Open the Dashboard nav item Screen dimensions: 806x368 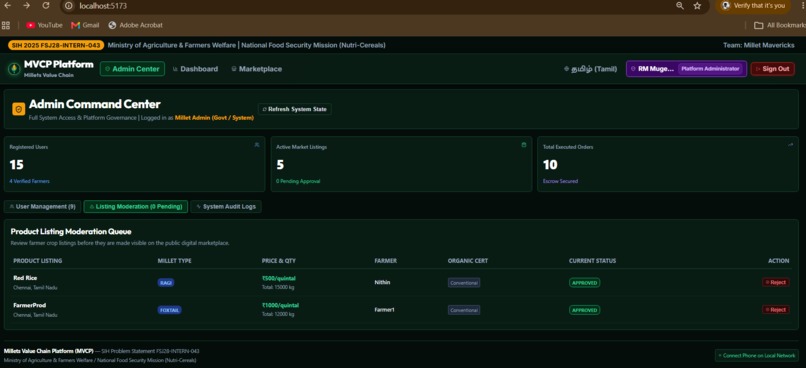coord(195,69)
